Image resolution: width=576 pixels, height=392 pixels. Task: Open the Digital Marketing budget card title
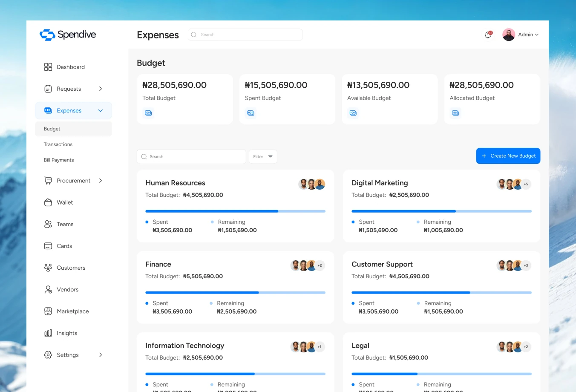[380, 183]
